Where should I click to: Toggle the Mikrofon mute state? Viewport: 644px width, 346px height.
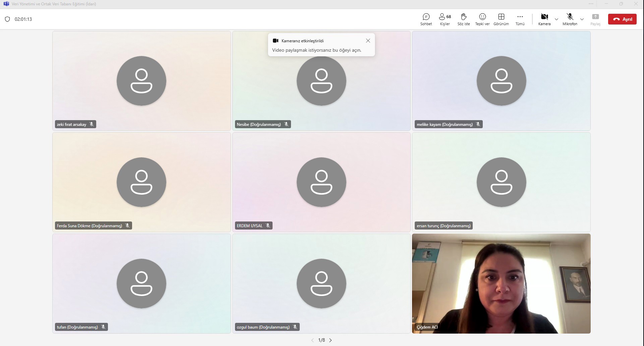point(570,19)
